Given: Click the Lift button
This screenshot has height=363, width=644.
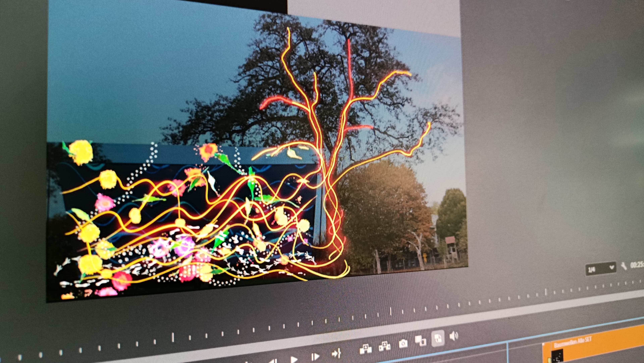Looking at the screenshot, I should pos(365,349).
